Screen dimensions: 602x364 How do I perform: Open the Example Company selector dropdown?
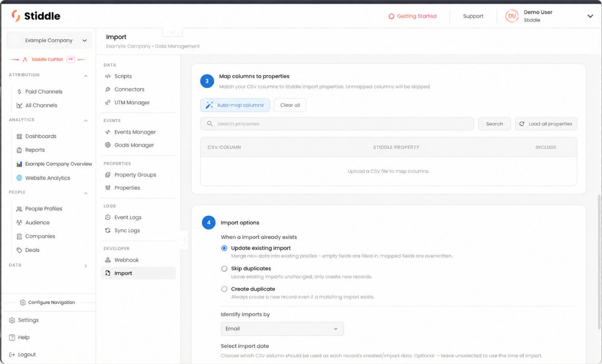(49, 40)
